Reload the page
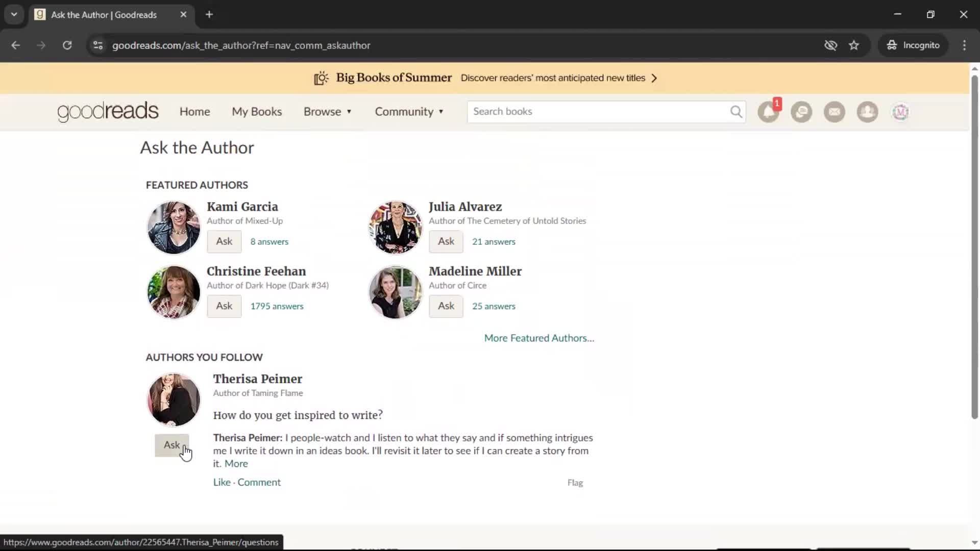Image resolution: width=980 pixels, height=551 pixels. point(67,45)
